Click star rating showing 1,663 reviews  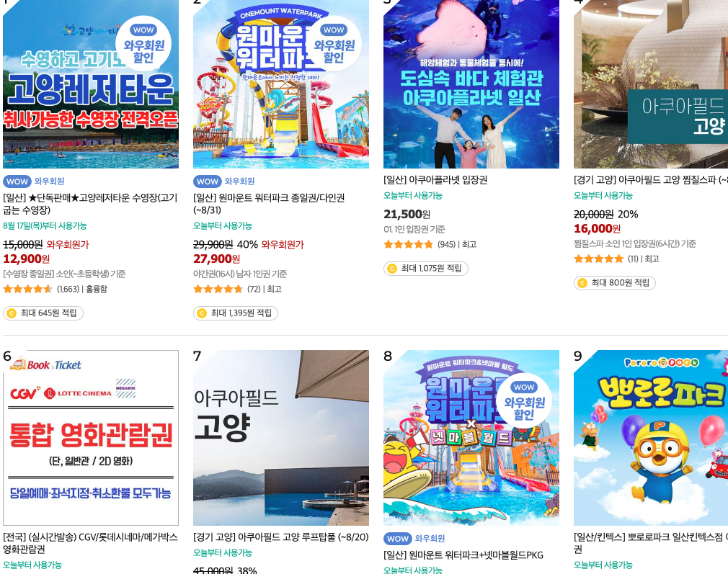(28, 289)
